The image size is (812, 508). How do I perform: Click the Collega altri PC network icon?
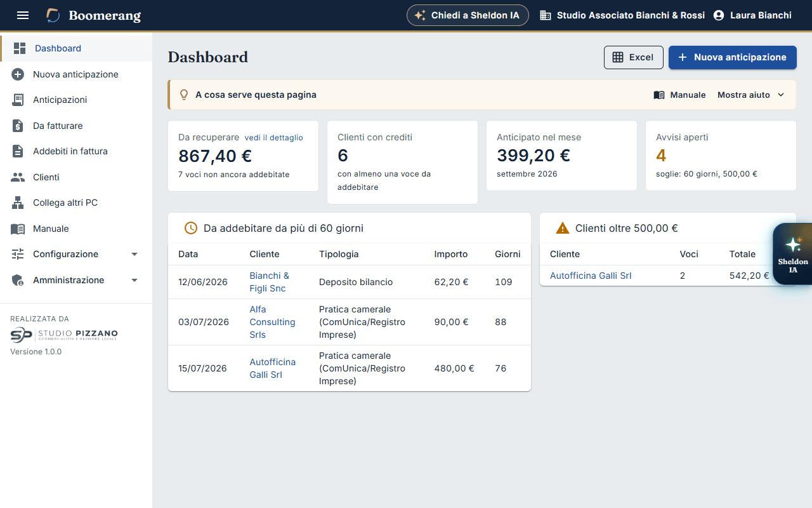[18, 203]
